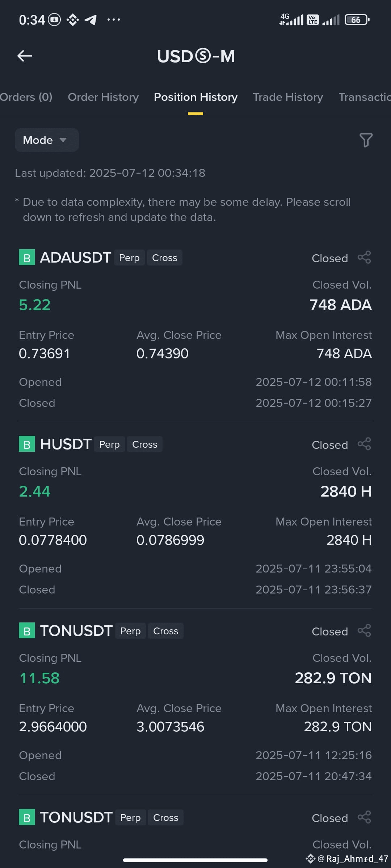Open the HUSDT symbol name
391x868 pixels.
click(x=66, y=444)
